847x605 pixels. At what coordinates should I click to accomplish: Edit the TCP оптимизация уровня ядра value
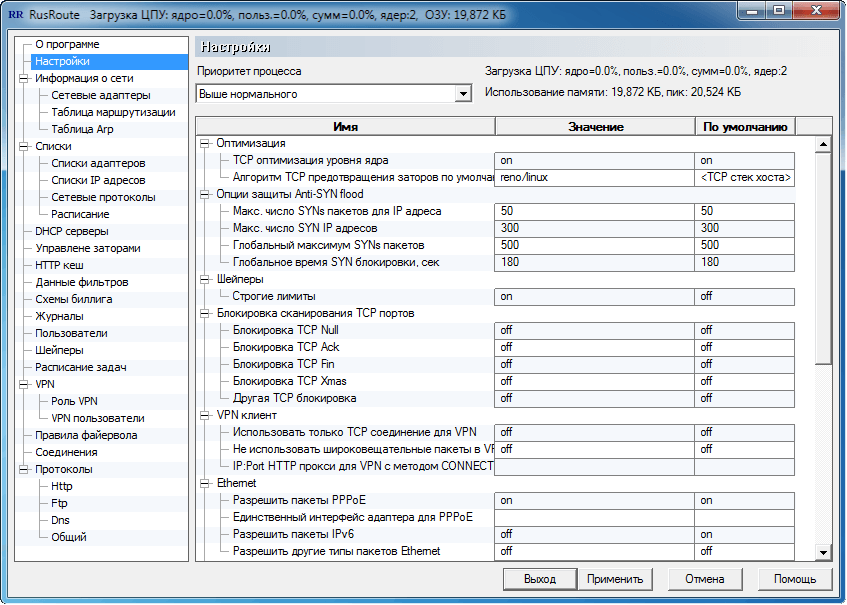pos(594,160)
